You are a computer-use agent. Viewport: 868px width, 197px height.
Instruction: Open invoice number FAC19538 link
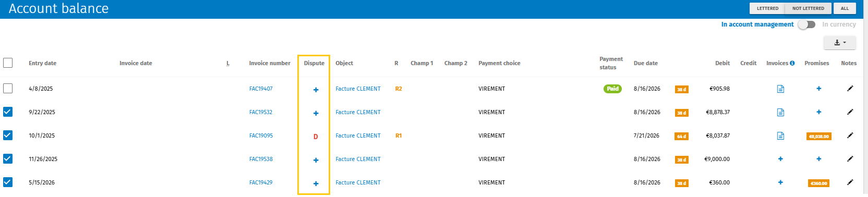(261, 159)
